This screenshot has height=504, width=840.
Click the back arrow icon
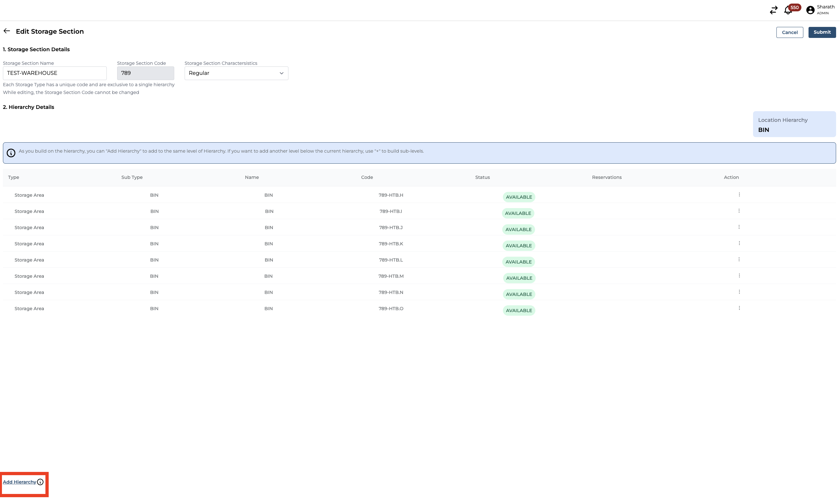(x=7, y=31)
